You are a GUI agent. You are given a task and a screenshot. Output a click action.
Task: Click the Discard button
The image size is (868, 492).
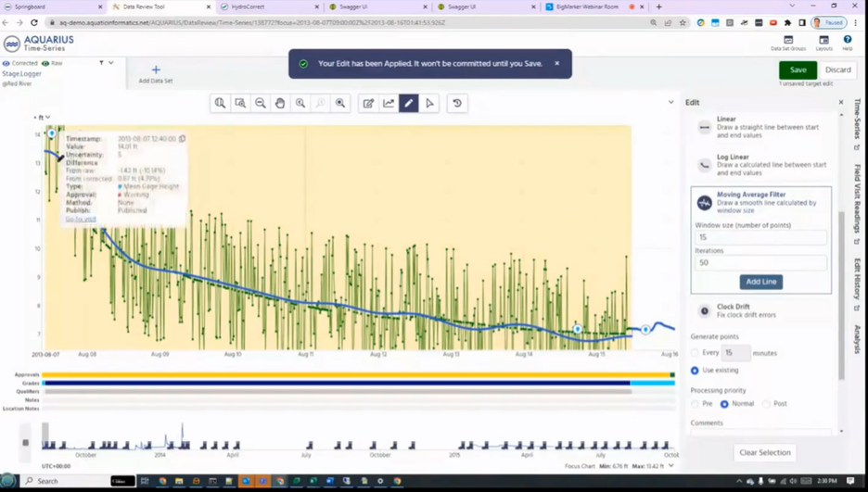click(x=837, y=69)
